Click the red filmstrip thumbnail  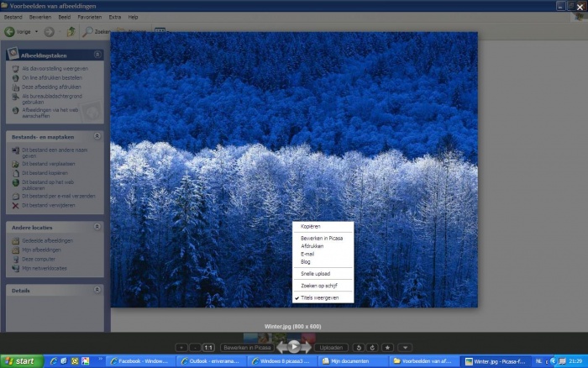pyautogui.click(x=308, y=338)
